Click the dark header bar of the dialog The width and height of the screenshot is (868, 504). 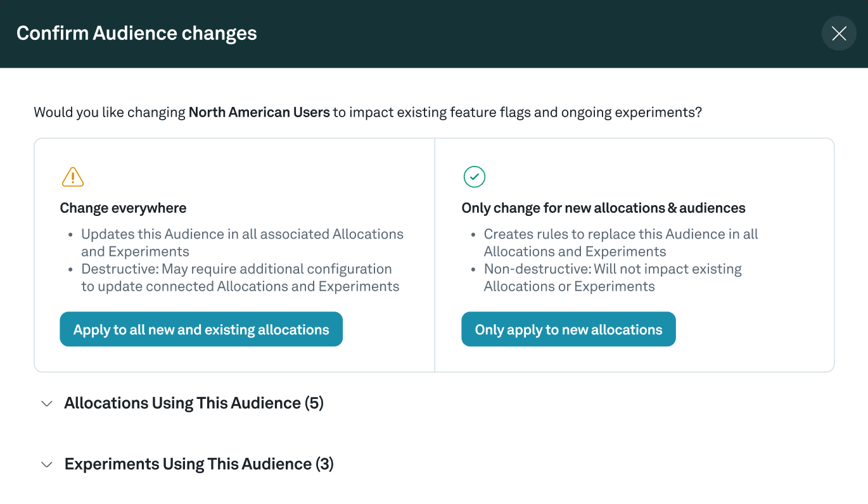point(507,34)
